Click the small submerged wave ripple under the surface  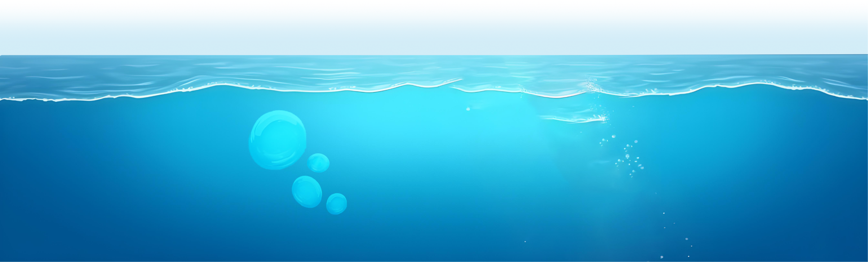573,119
